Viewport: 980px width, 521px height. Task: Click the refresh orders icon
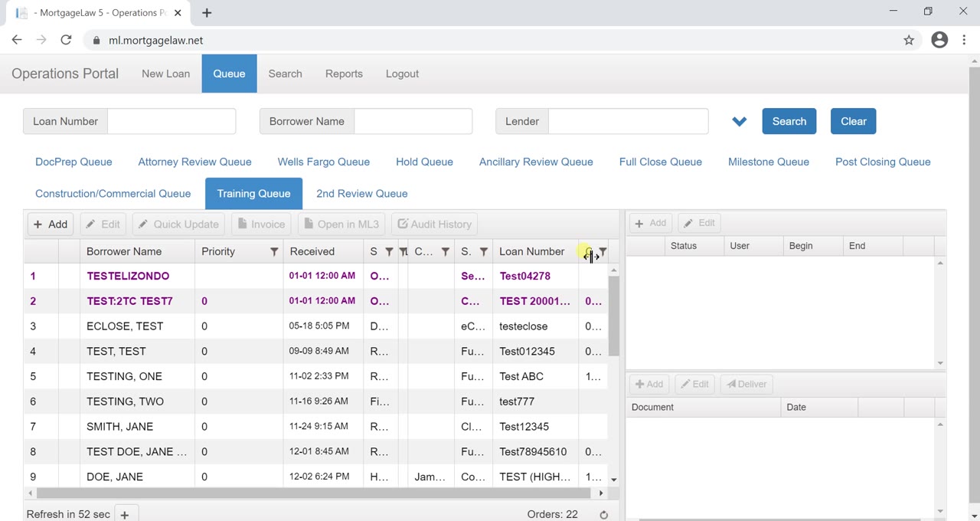click(603, 515)
